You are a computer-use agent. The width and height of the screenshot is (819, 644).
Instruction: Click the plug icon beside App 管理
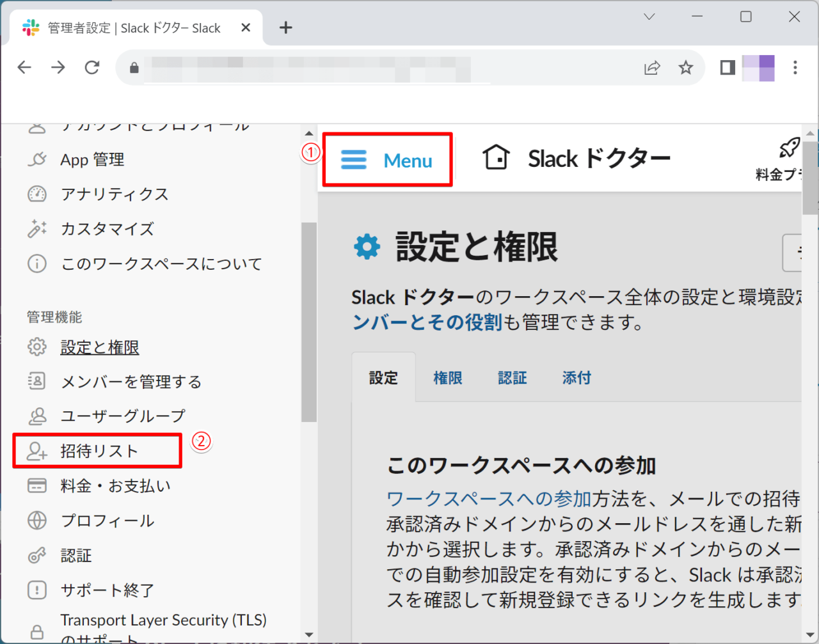point(37,159)
